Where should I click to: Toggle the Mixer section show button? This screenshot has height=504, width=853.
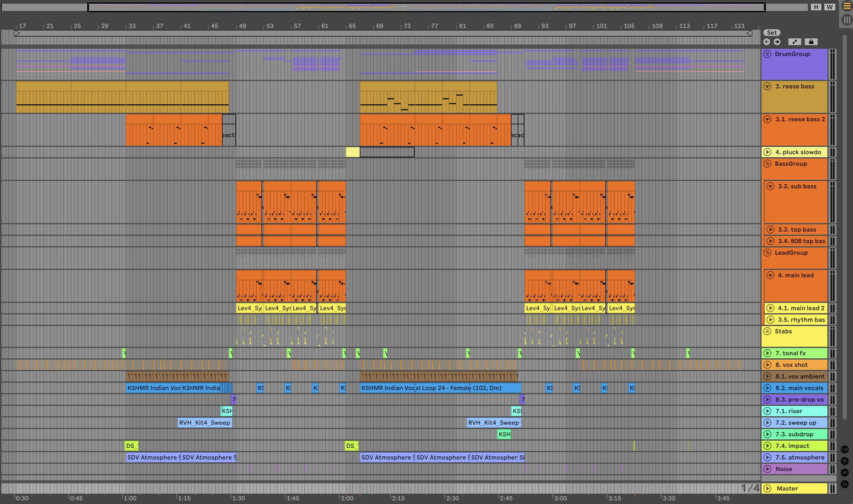coord(844,472)
